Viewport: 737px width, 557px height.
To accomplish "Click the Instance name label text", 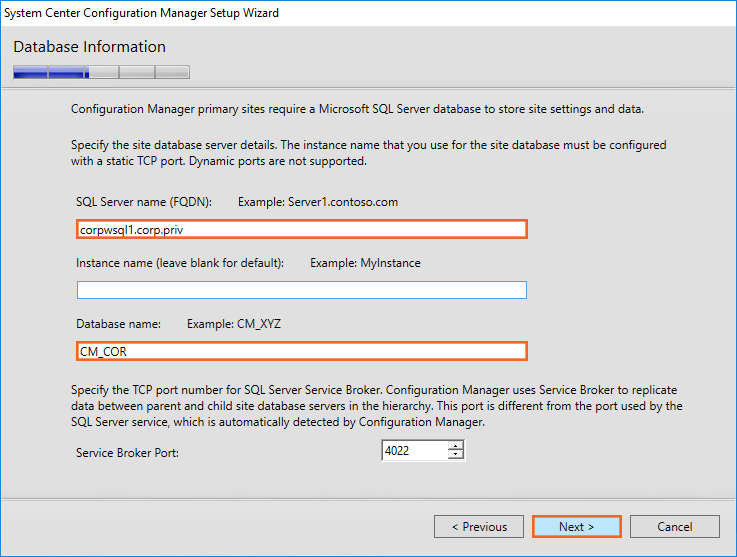I will (x=180, y=263).
